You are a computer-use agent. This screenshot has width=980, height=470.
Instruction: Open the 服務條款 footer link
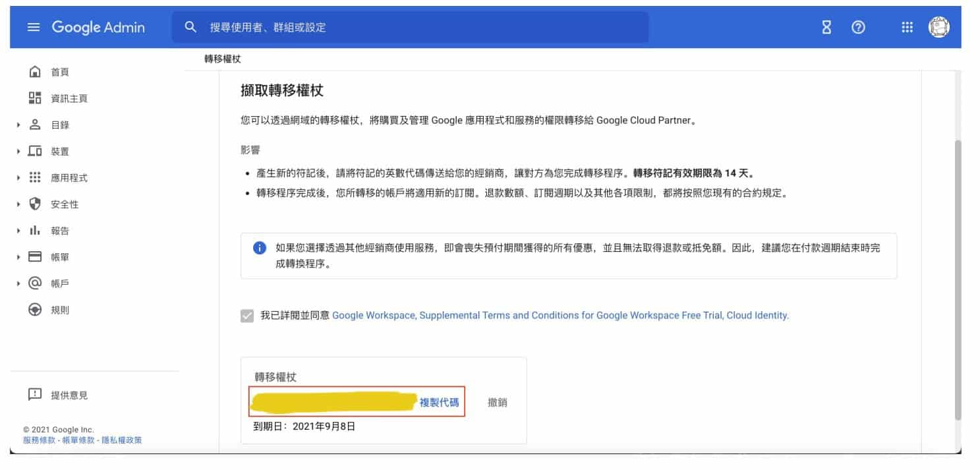click(x=38, y=440)
